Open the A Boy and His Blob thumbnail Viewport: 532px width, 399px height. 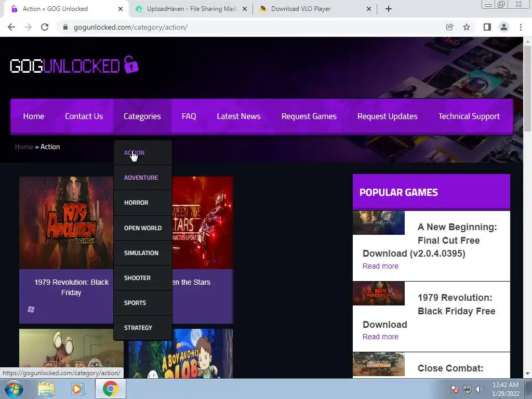(x=181, y=353)
